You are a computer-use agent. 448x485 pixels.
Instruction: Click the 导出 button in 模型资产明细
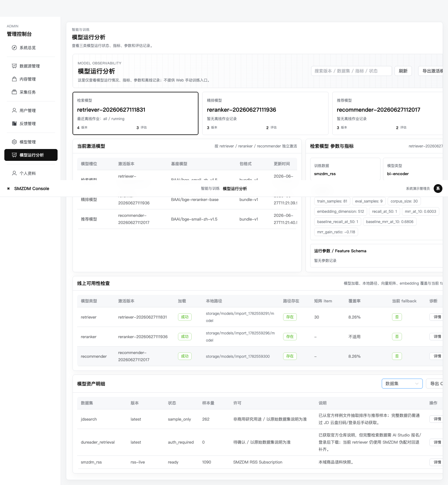click(435, 384)
